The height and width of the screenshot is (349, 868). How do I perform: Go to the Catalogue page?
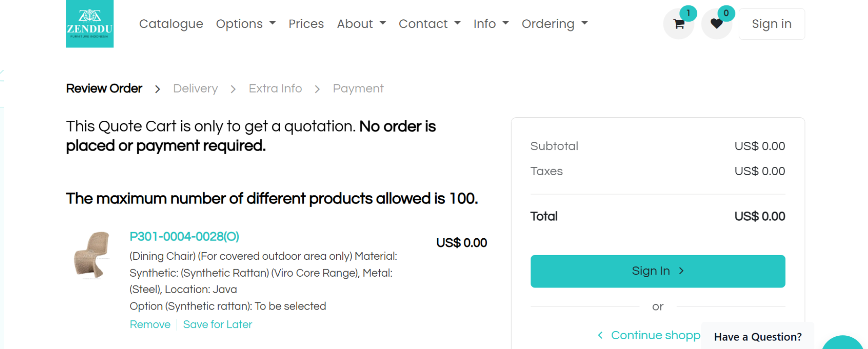pos(171,23)
